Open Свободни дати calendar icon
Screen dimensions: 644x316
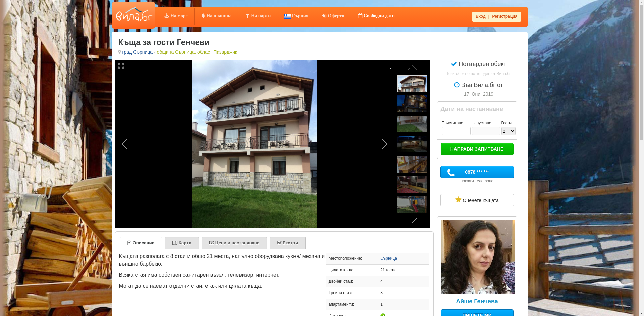click(360, 16)
